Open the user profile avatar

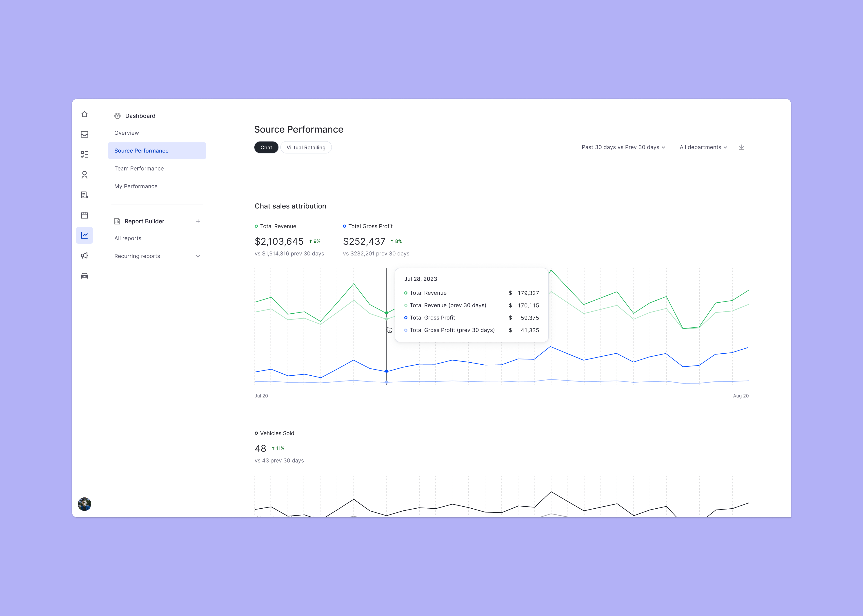(84, 504)
